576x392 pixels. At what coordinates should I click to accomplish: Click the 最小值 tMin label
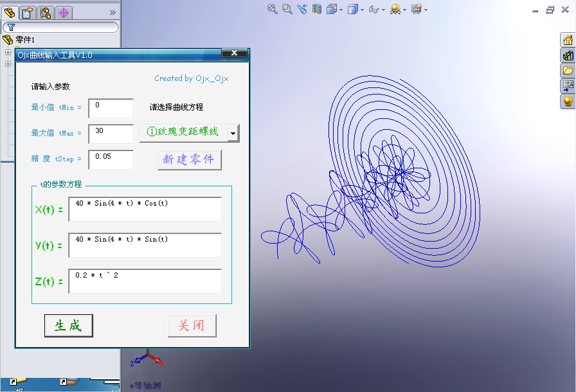pyautogui.click(x=56, y=107)
